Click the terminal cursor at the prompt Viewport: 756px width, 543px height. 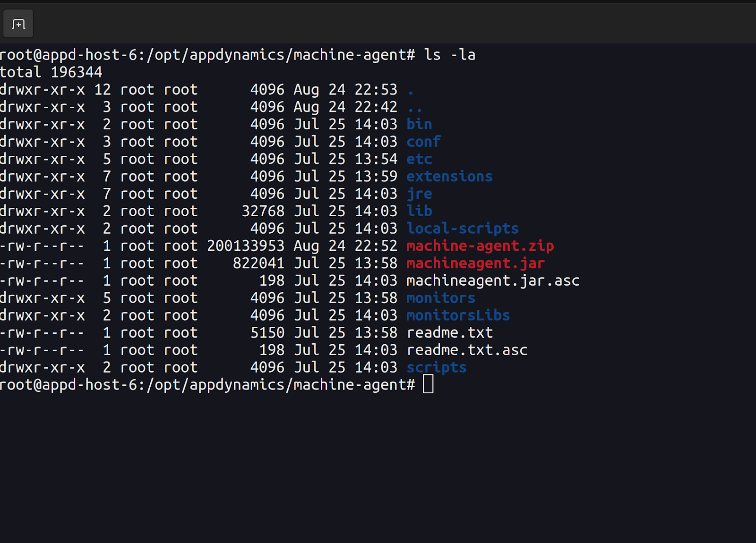tap(428, 384)
